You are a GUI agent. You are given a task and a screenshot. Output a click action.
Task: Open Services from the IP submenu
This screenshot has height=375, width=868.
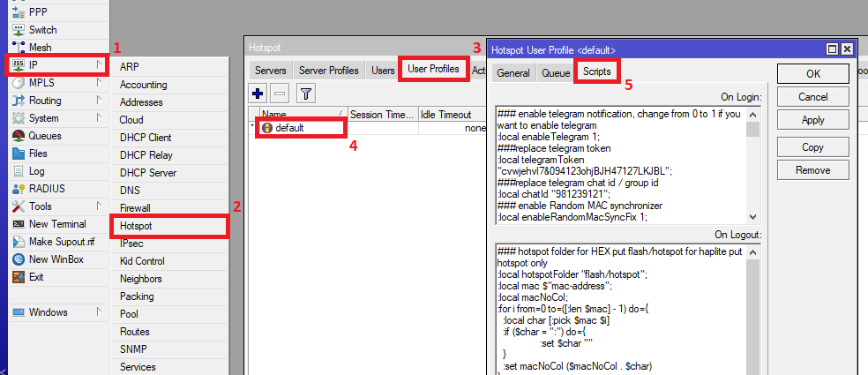(169, 367)
